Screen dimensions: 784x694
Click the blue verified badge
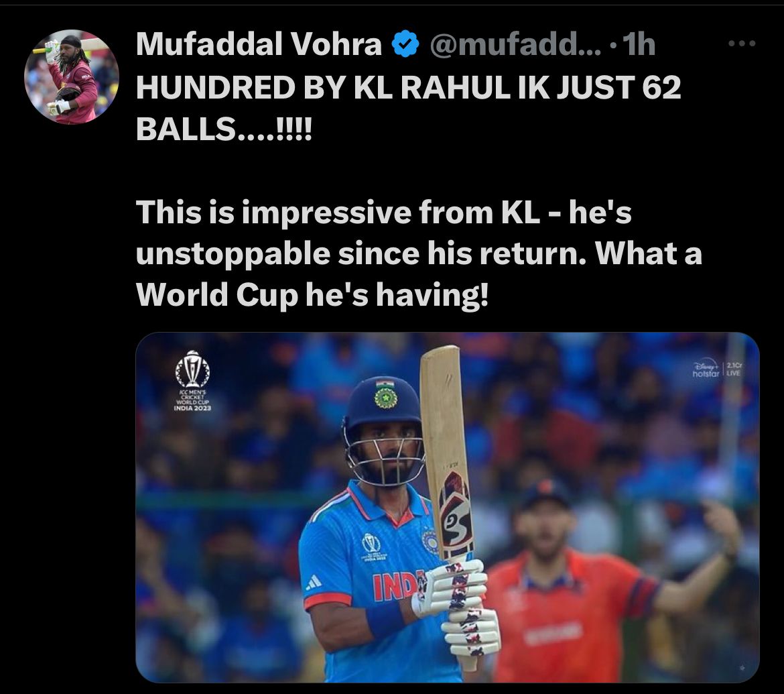(405, 44)
